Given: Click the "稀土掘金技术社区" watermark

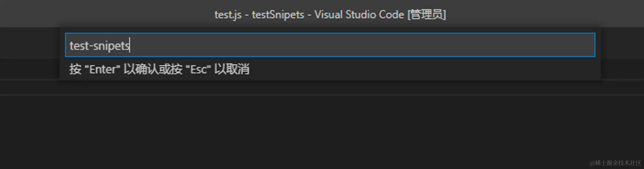Looking at the screenshot, I should [616, 163].
